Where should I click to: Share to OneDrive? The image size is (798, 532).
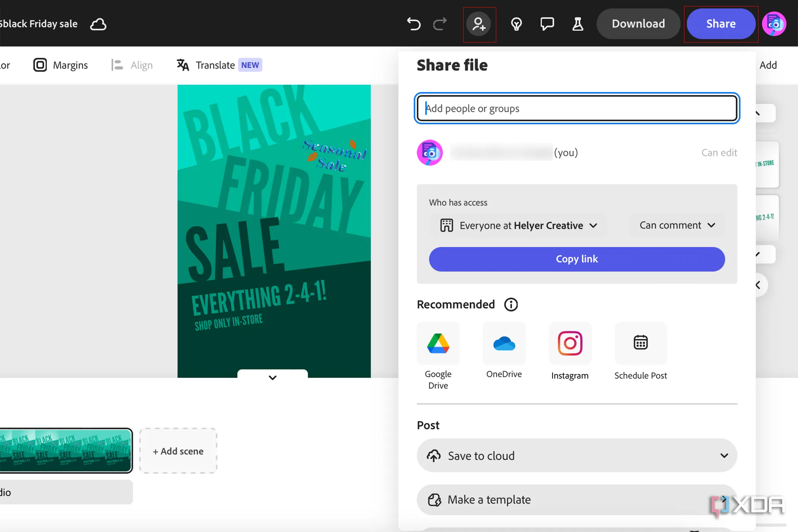pyautogui.click(x=504, y=343)
